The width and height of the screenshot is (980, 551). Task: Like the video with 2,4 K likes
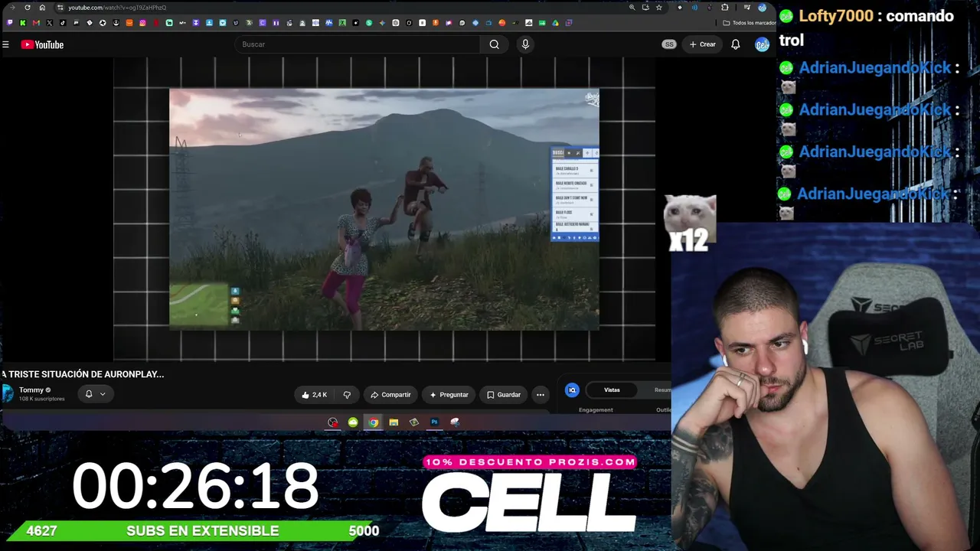tap(314, 395)
